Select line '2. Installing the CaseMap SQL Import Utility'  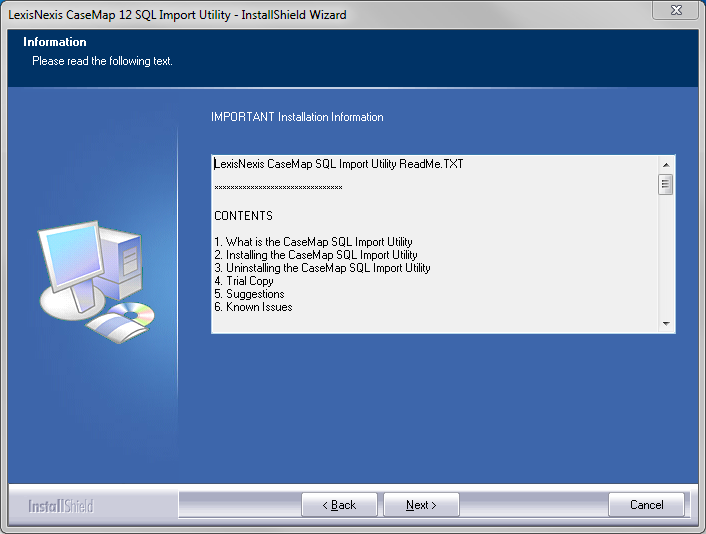pos(316,255)
